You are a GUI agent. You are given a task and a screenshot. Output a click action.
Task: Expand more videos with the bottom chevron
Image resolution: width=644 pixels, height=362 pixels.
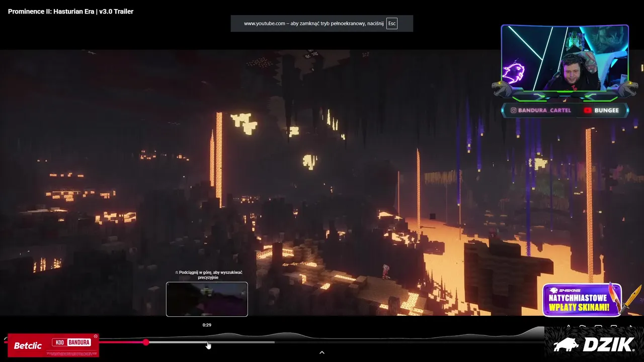pyautogui.click(x=322, y=352)
